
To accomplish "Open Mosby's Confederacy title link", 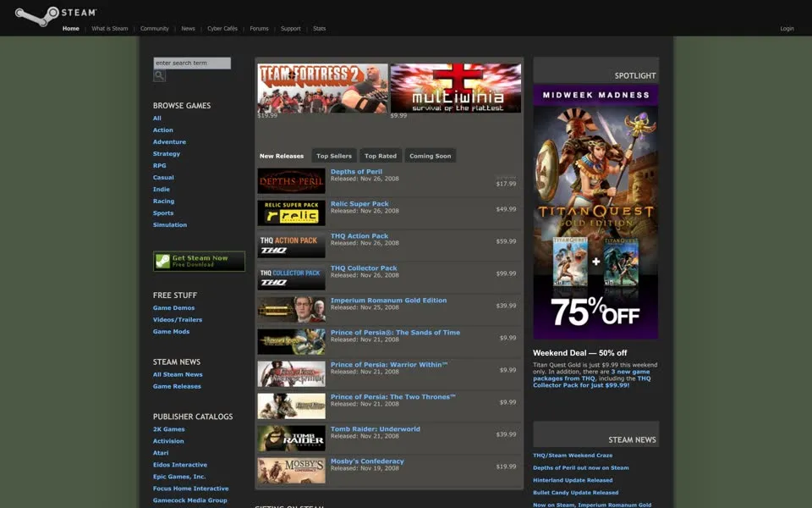I will click(x=367, y=461).
